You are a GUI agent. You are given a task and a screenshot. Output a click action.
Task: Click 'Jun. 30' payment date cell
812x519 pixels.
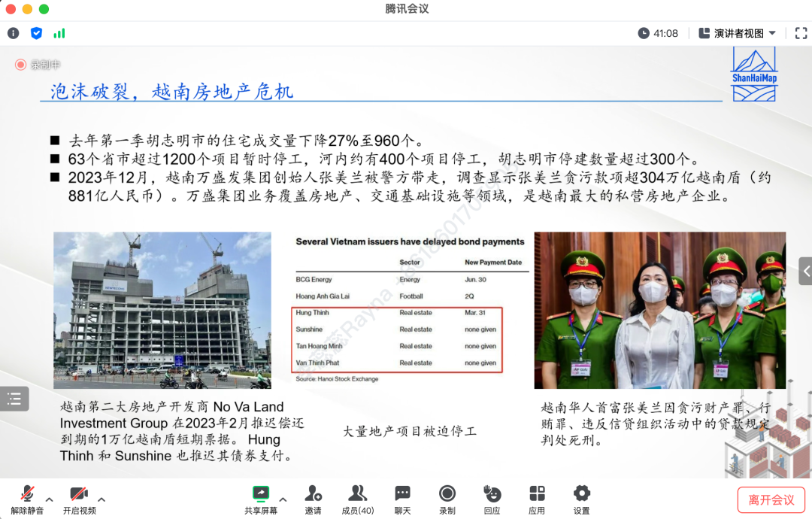click(475, 280)
